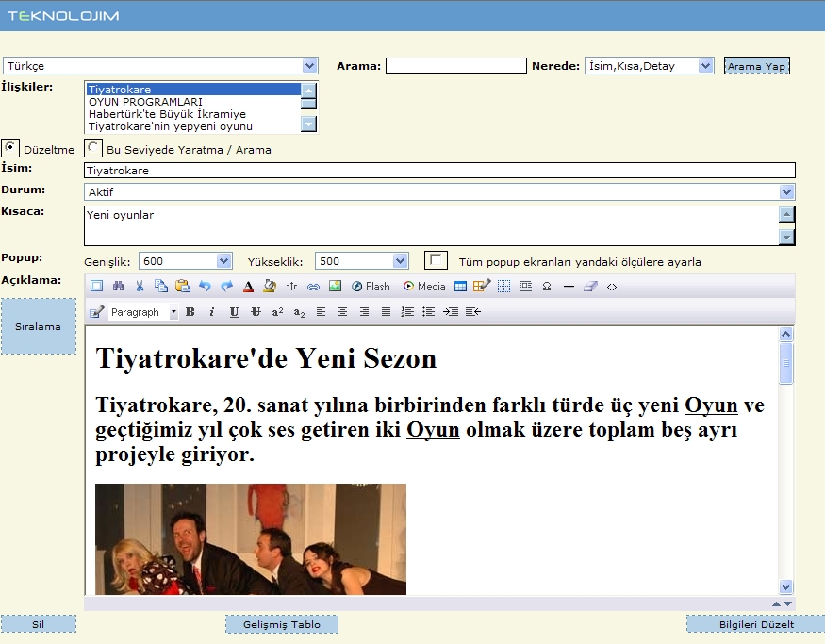
Task: Apply subscript formatting
Action: point(300,312)
